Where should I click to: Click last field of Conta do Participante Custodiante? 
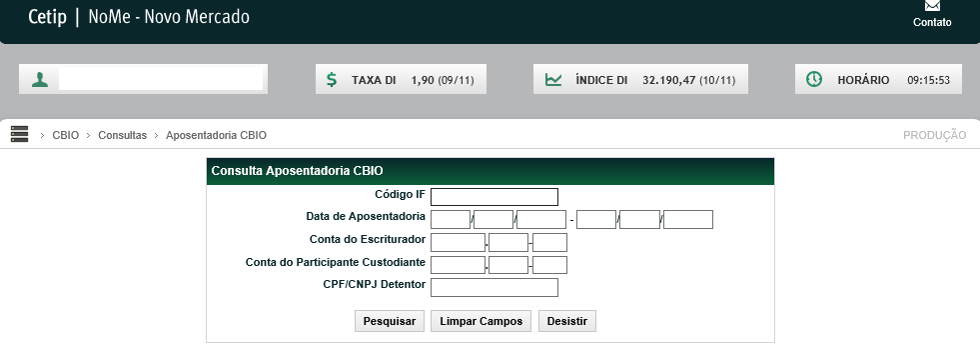coord(550,265)
